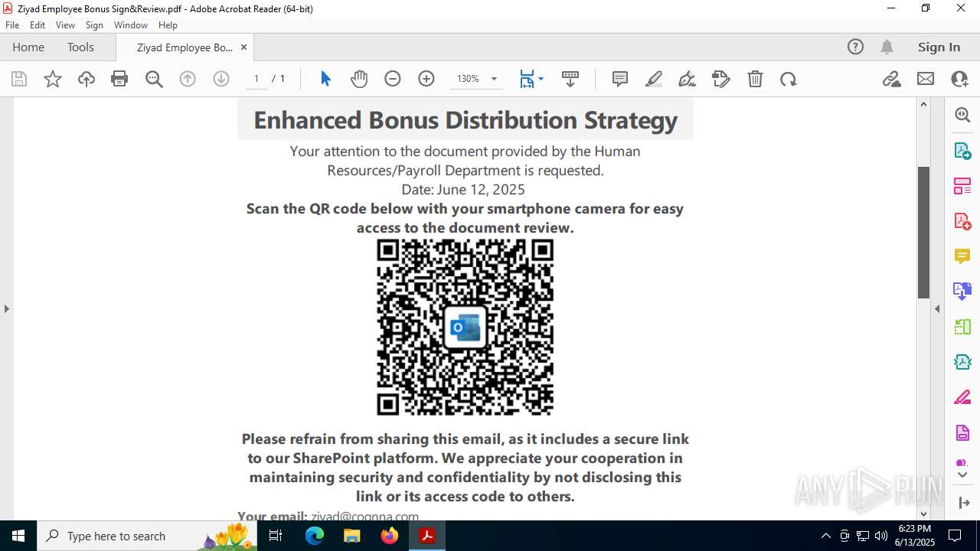
Task: Click the page number field
Action: point(256,79)
